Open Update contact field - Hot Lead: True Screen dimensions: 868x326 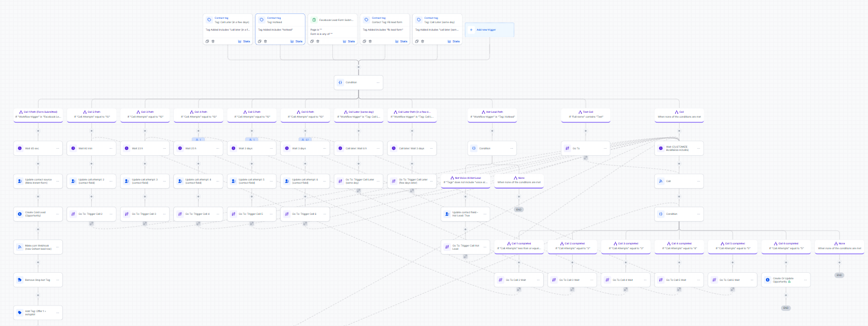(x=465, y=214)
